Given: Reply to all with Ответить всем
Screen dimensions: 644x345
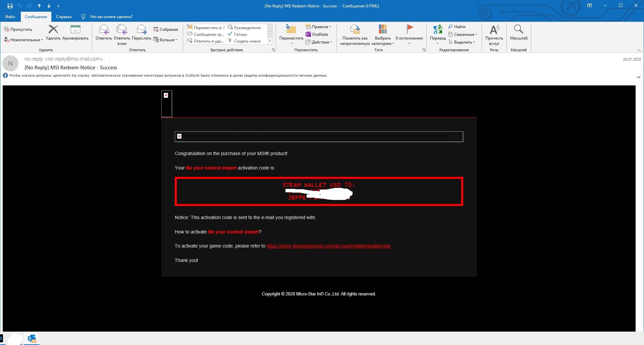Looking at the screenshot, I should (122, 35).
